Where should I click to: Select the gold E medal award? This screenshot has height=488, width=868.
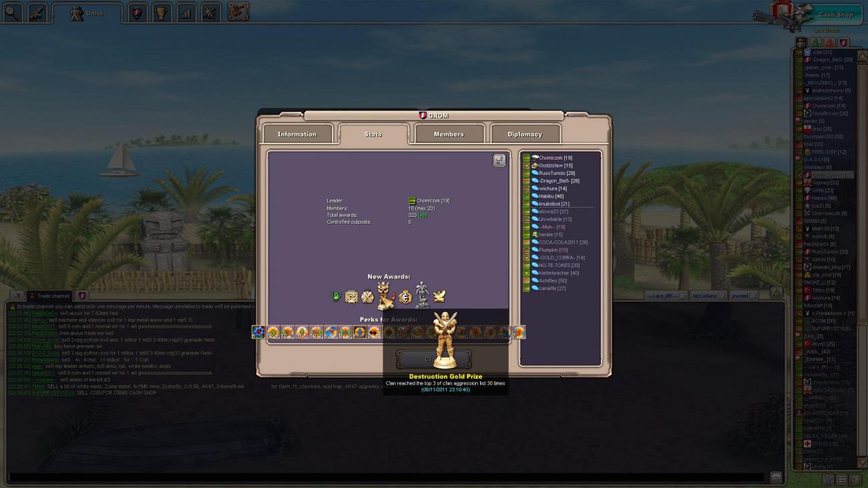405,297
